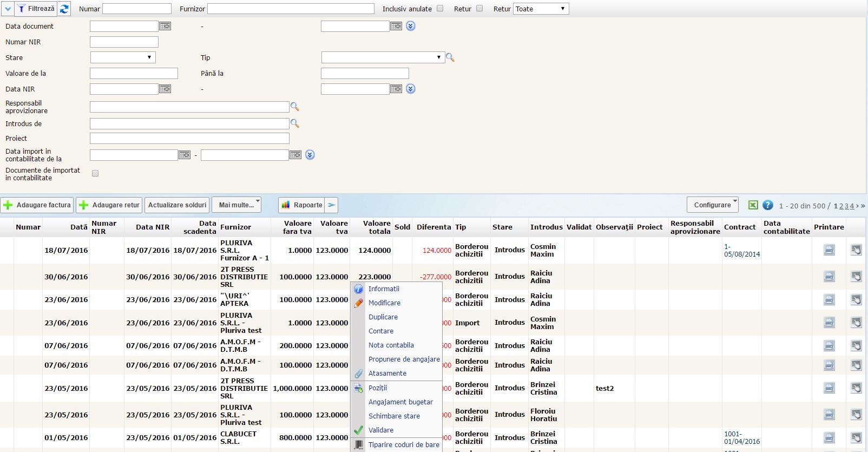Choose Validare in the context menu
The height and width of the screenshot is (452, 868).
pos(381,430)
